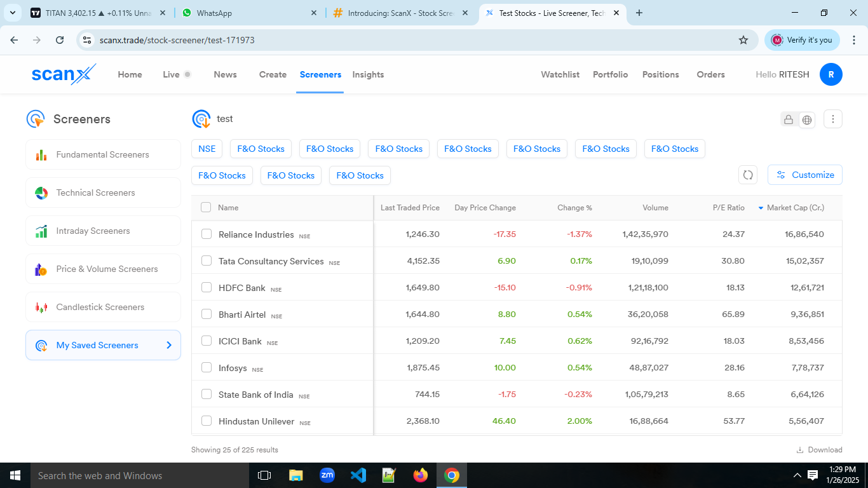
Task: Open notification center in system tray
Action: (x=813, y=475)
